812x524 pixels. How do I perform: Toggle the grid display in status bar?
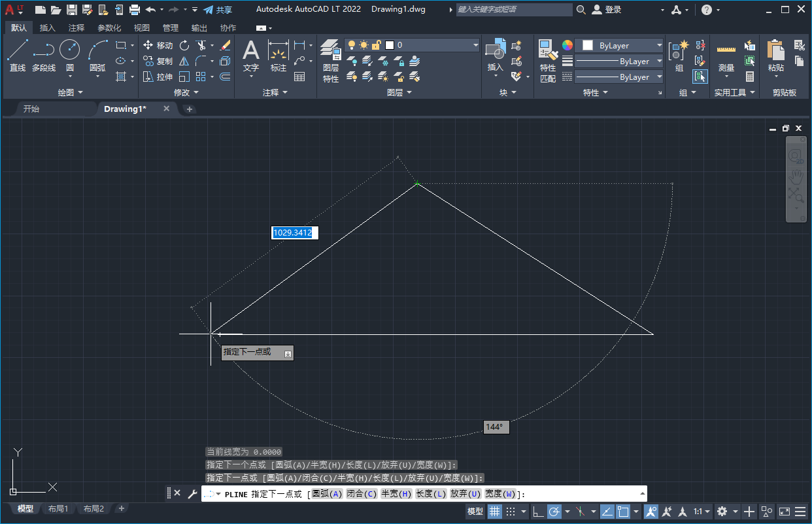click(x=494, y=511)
